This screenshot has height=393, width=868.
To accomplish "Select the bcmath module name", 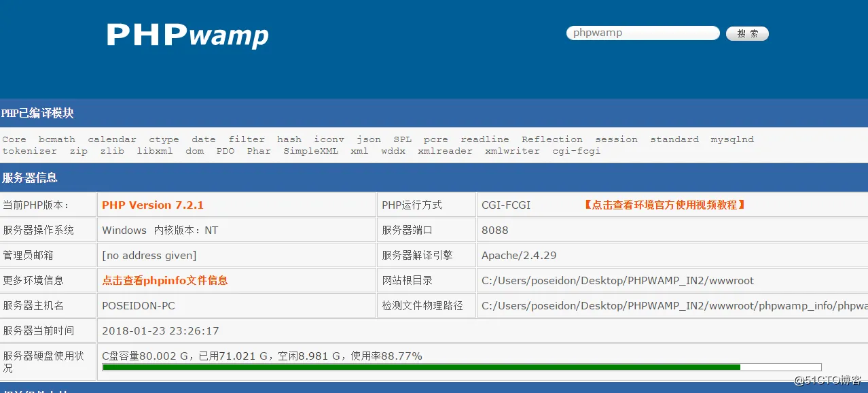I will pyautogui.click(x=57, y=139).
